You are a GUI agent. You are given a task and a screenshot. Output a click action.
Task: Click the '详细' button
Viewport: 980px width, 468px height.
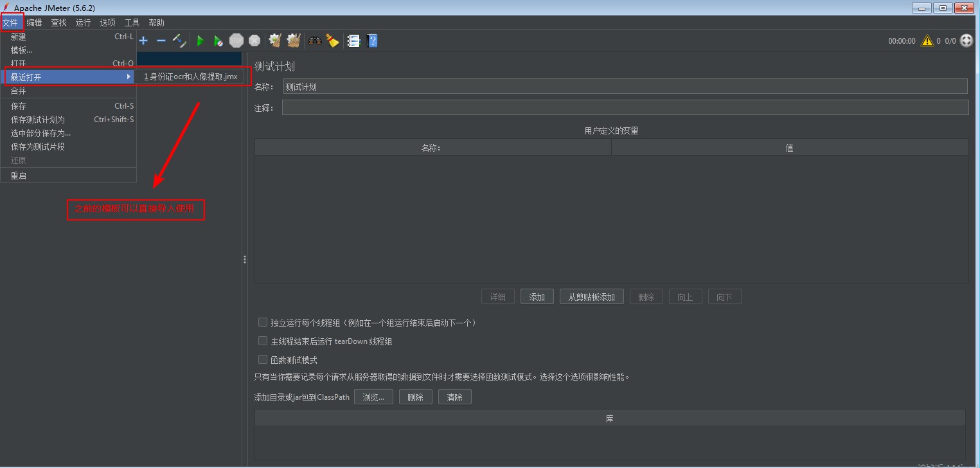498,296
